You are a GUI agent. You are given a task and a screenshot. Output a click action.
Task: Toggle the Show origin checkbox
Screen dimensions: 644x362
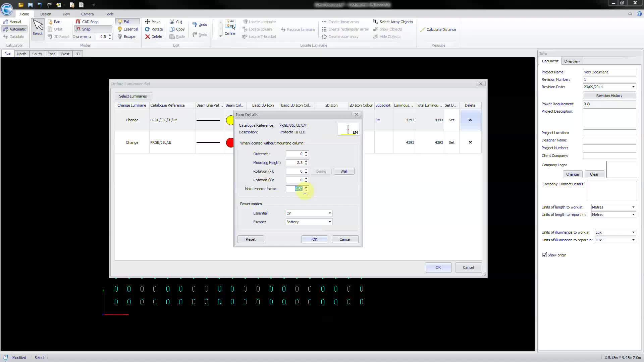tap(544, 255)
